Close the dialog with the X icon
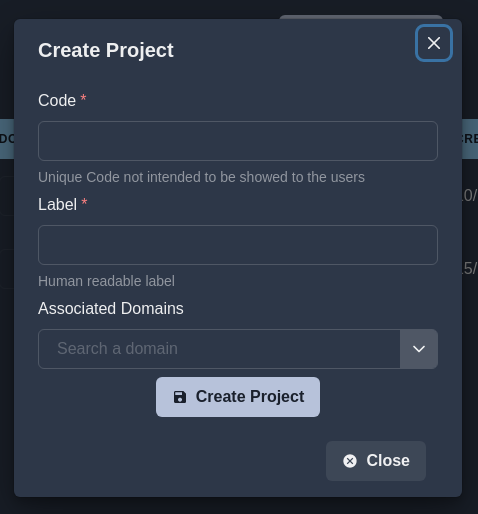Image resolution: width=478 pixels, height=514 pixels. tap(434, 43)
